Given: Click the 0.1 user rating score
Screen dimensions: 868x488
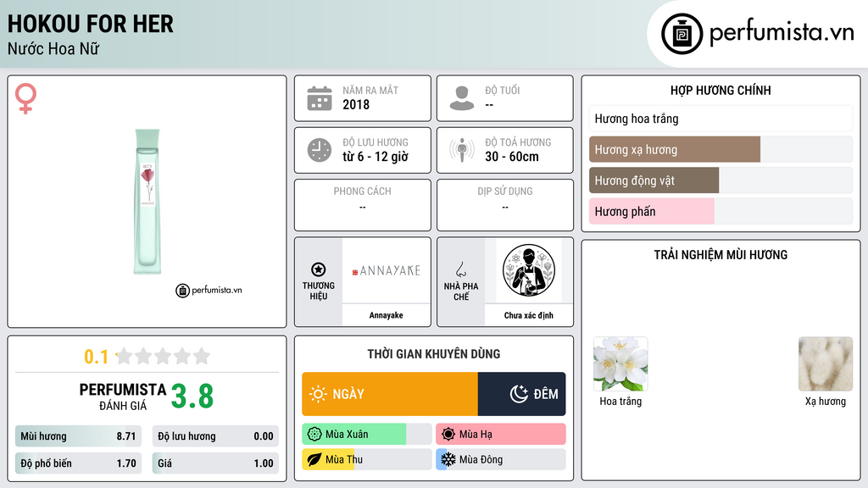Looking at the screenshot, I should pos(97,357).
